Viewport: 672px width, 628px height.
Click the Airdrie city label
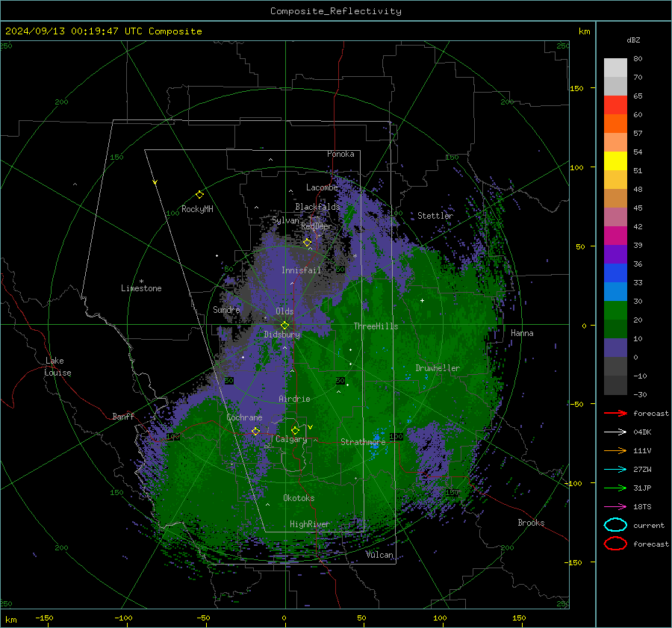tap(294, 399)
